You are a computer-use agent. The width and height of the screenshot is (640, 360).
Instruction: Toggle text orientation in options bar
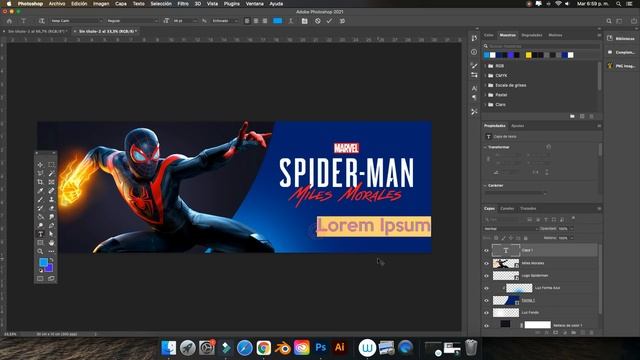[x=41, y=21]
